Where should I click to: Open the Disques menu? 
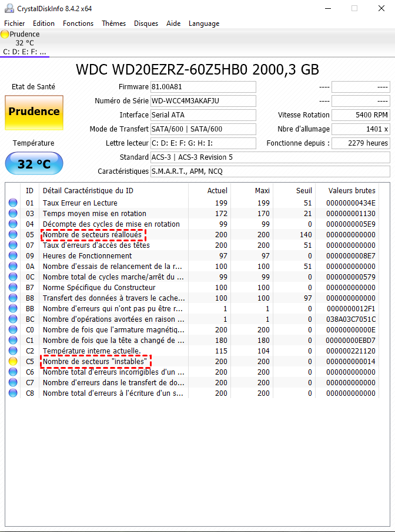[x=146, y=23]
